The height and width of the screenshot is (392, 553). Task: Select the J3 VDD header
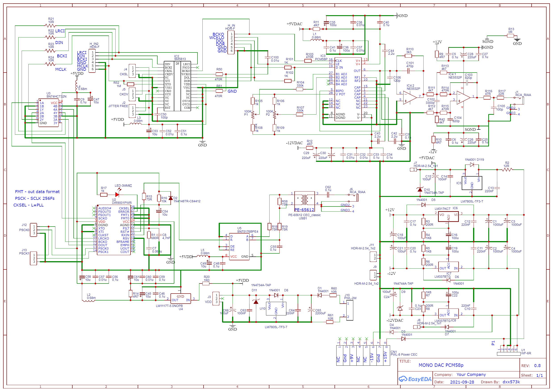(216, 298)
